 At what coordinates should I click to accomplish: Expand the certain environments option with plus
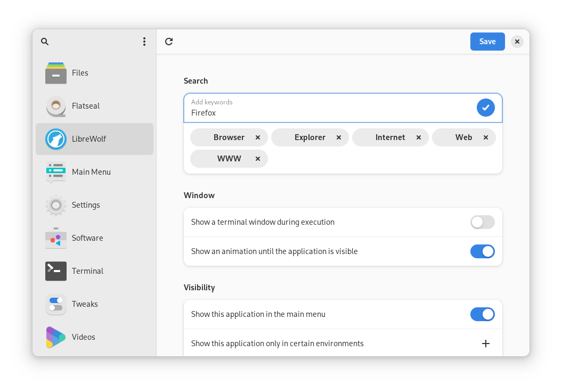[x=486, y=344]
